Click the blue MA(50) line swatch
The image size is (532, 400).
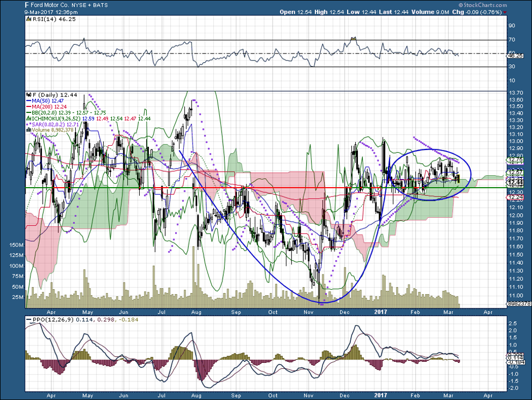tap(29, 101)
